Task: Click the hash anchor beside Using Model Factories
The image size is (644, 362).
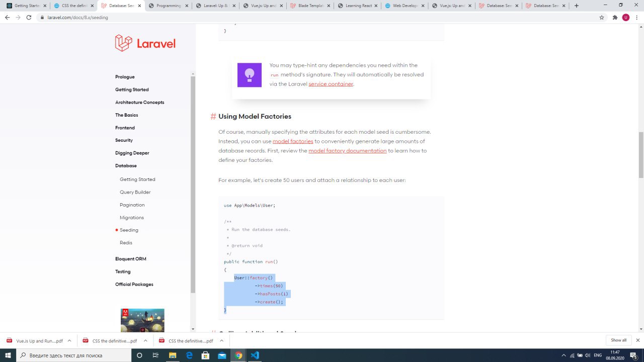Action: (x=213, y=117)
